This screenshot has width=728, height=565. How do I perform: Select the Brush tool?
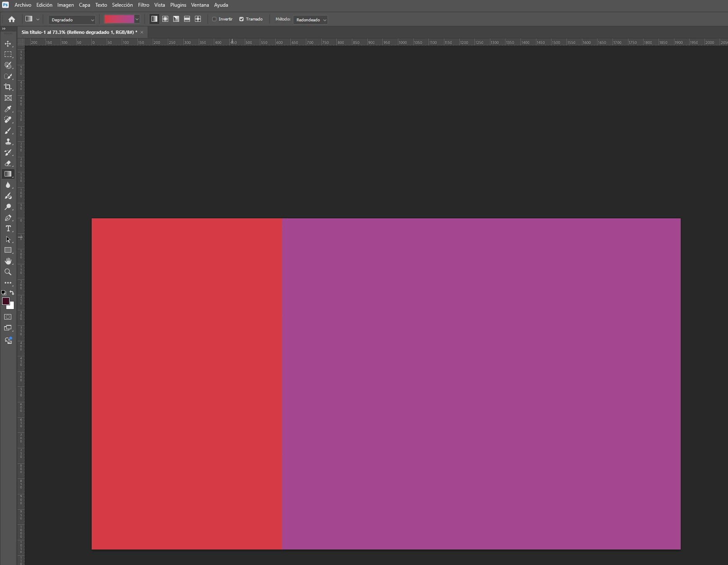pyautogui.click(x=8, y=130)
